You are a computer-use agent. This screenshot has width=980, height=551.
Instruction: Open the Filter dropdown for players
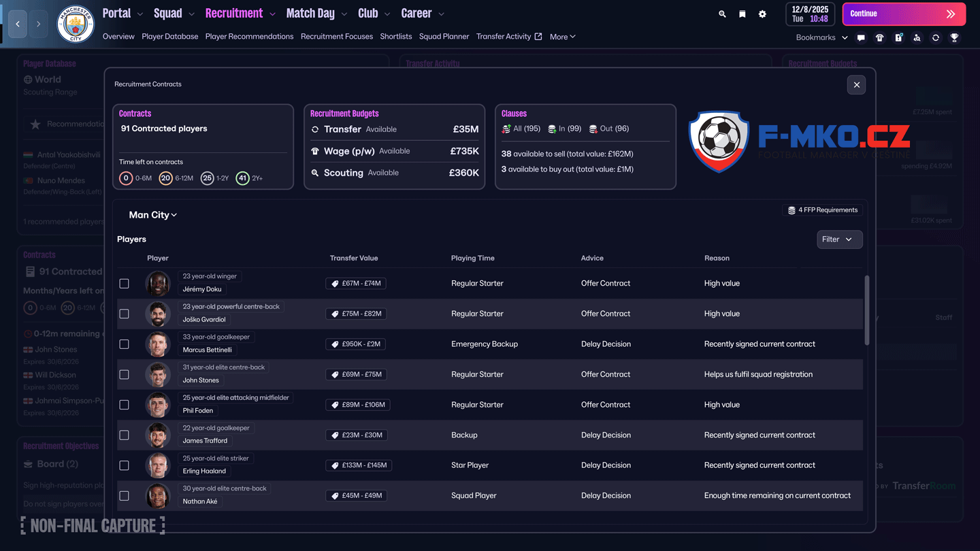point(839,239)
